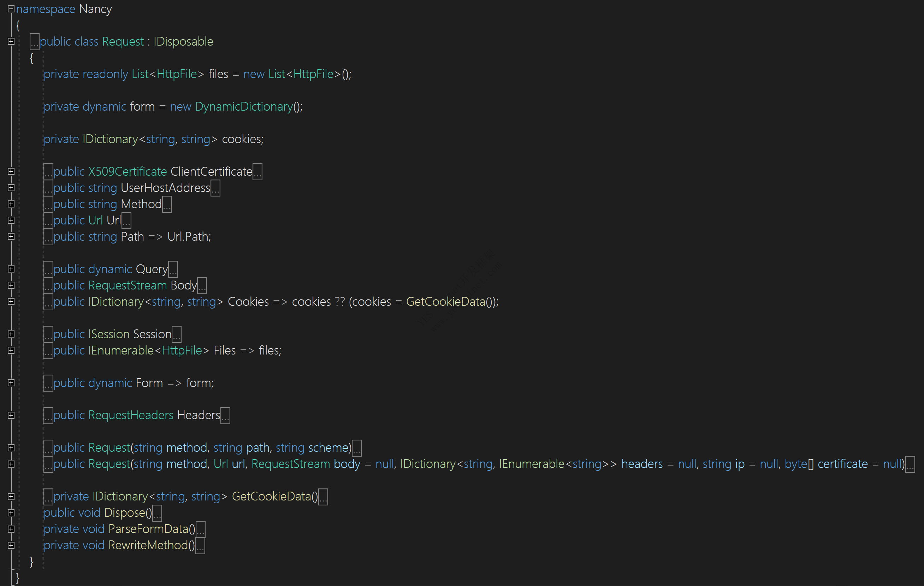Open collapsed ellipsis after Headers
Screen dimensions: 924x586
click(225, 416)
